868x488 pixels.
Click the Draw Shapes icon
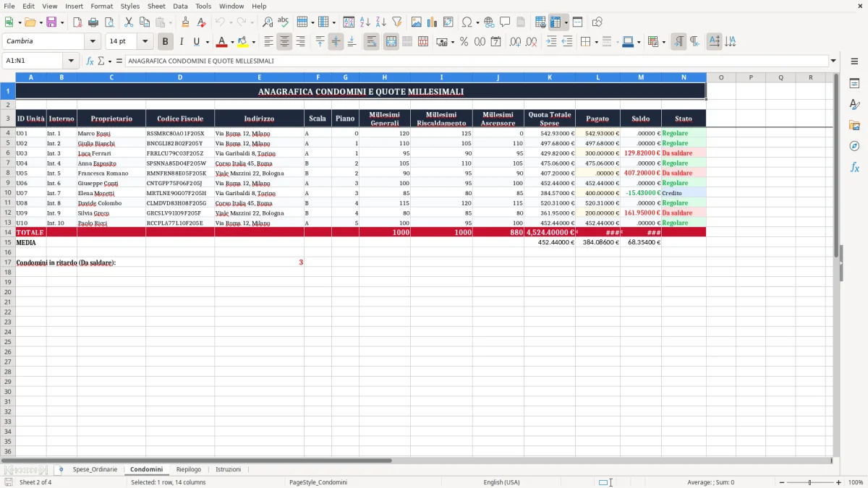click(x=597, y=22)
